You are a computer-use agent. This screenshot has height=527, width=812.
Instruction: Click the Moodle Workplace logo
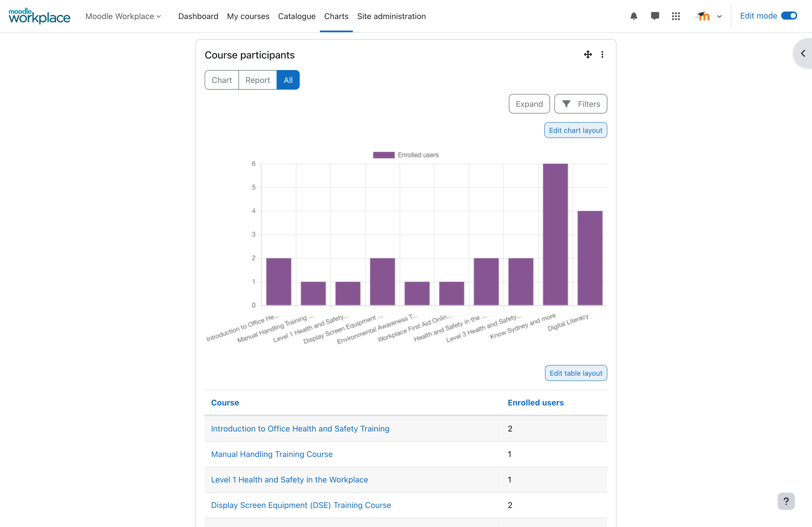(39, 16)
